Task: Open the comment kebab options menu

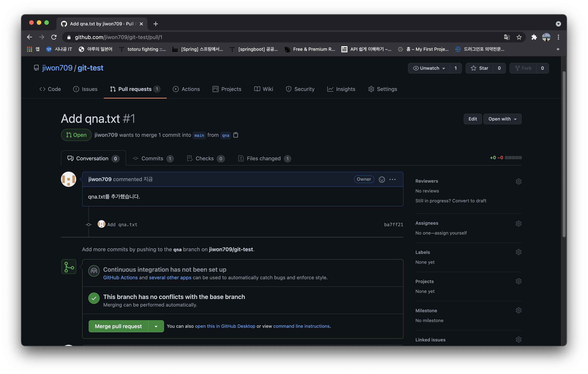Action: tap(392, 179)
